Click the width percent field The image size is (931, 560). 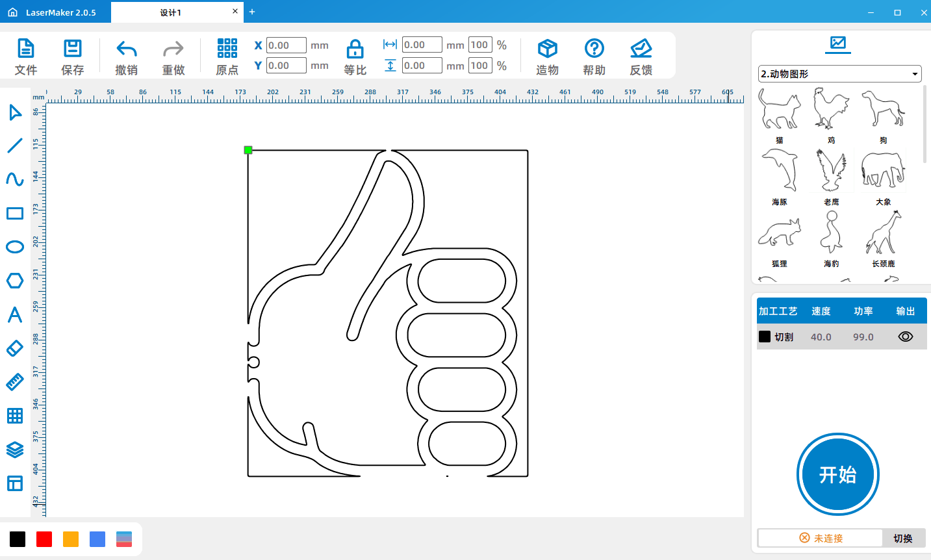point(480,45)
